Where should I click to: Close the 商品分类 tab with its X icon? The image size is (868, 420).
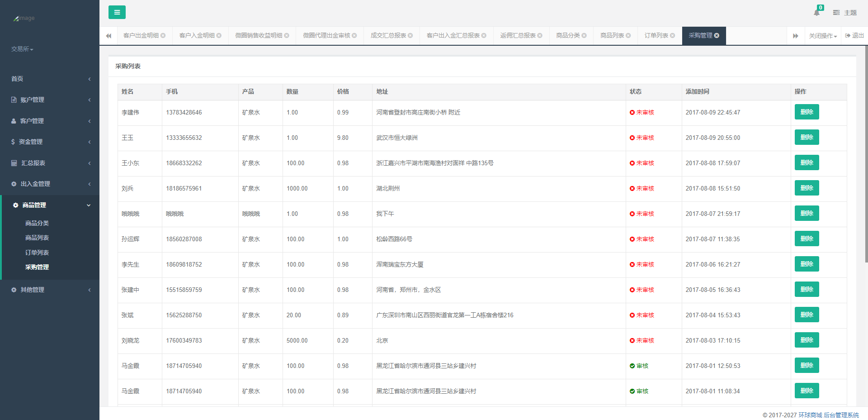click(x=584, y=36)
